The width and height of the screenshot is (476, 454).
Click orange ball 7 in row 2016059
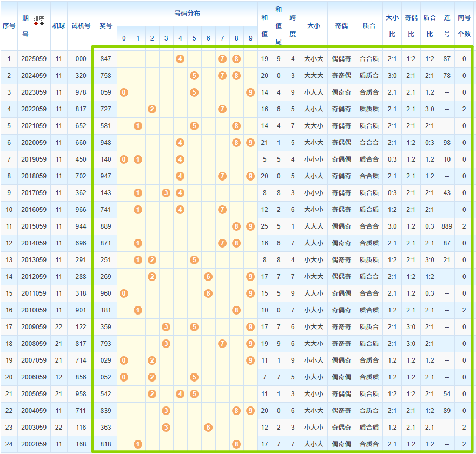(x=222, y=210)
